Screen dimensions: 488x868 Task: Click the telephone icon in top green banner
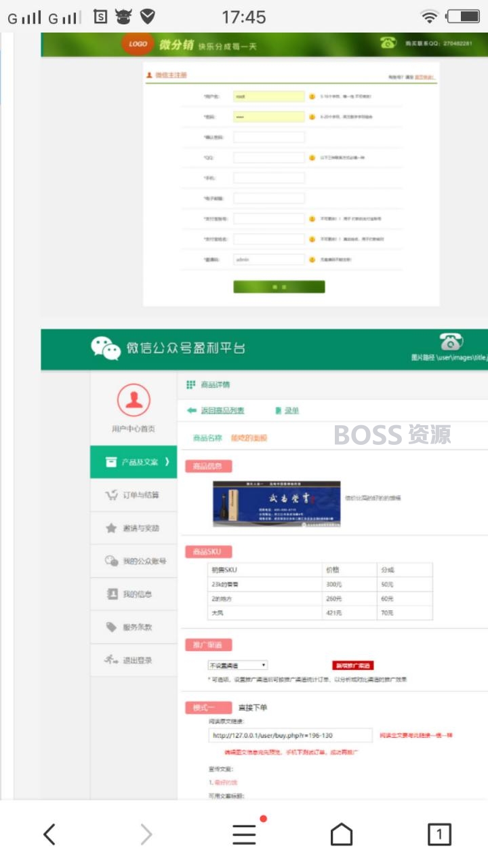click(x=388, y=43)
